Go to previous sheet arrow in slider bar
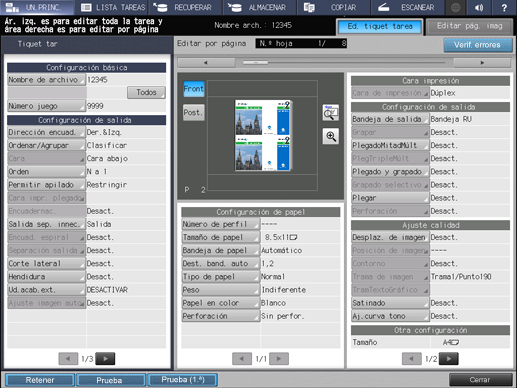 pyautogui.click(x=206, y=63)
